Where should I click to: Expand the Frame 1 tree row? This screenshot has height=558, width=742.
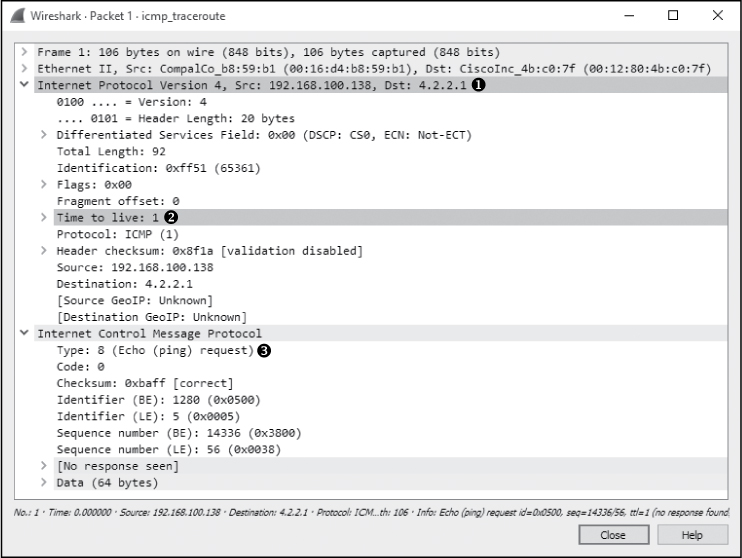(24, 52)
